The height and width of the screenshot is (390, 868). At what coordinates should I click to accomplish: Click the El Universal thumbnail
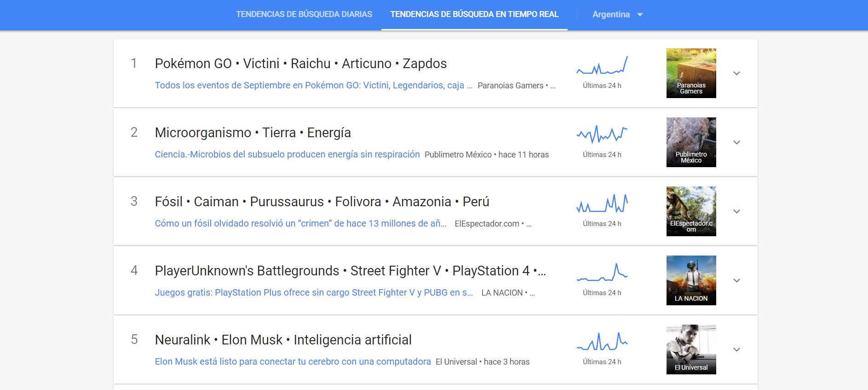(x=691, y=349)
